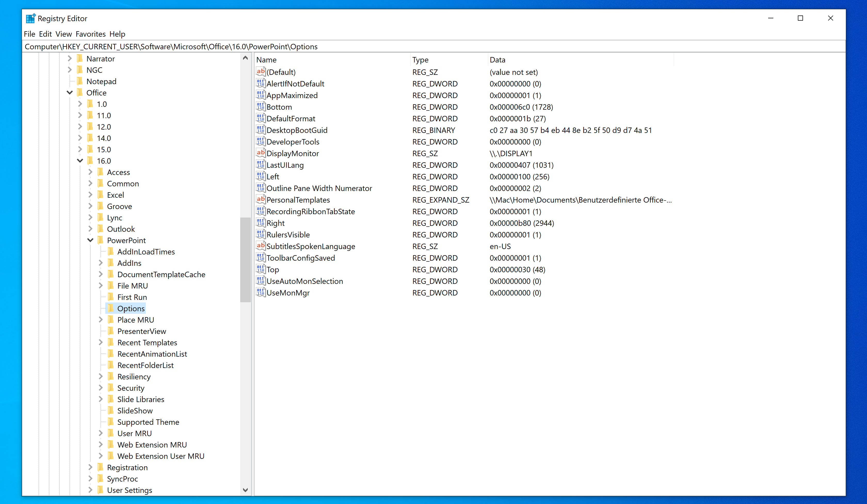Click the REG_DWORD icon next to RulersVisible
867x504 pixels.
click(x=261, y=234)
